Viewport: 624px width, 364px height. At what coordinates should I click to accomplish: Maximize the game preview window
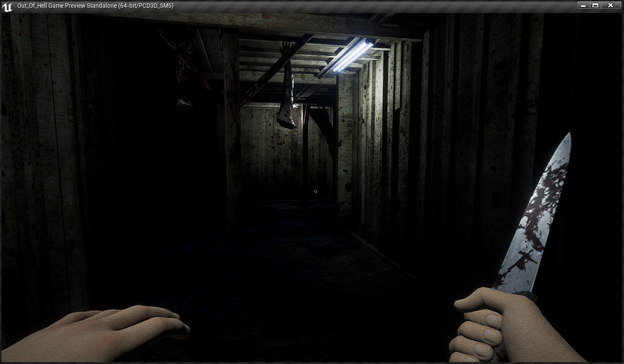[x=595, y=5]
